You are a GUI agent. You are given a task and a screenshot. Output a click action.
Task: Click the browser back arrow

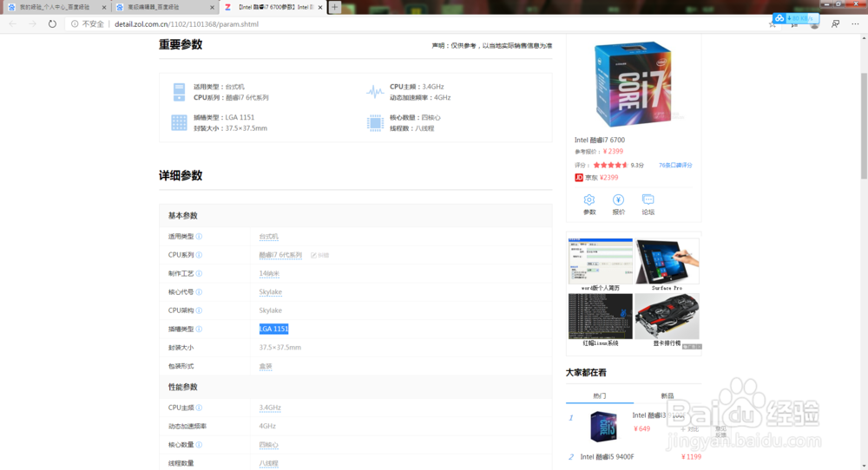tap(13, 23)
